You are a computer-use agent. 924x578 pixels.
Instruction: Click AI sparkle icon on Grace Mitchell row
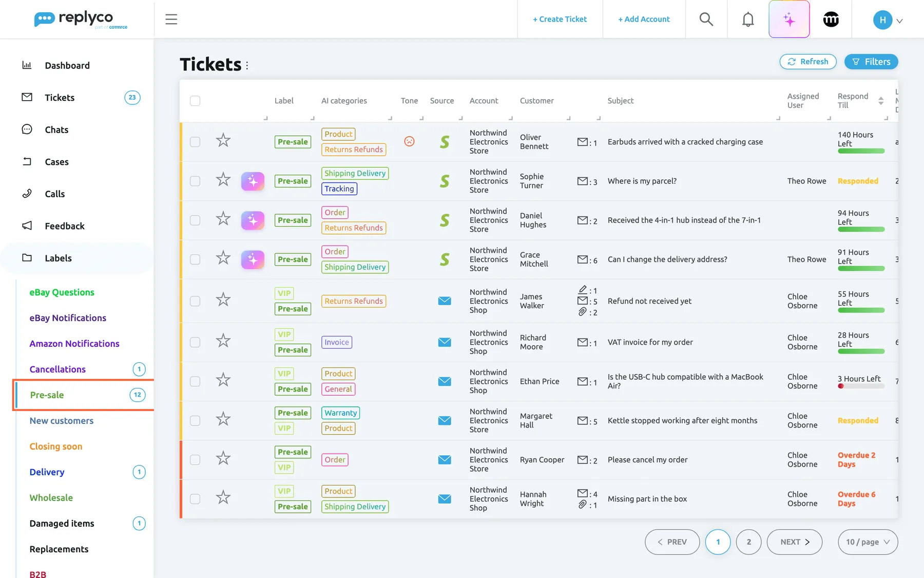tap(253, 259)
